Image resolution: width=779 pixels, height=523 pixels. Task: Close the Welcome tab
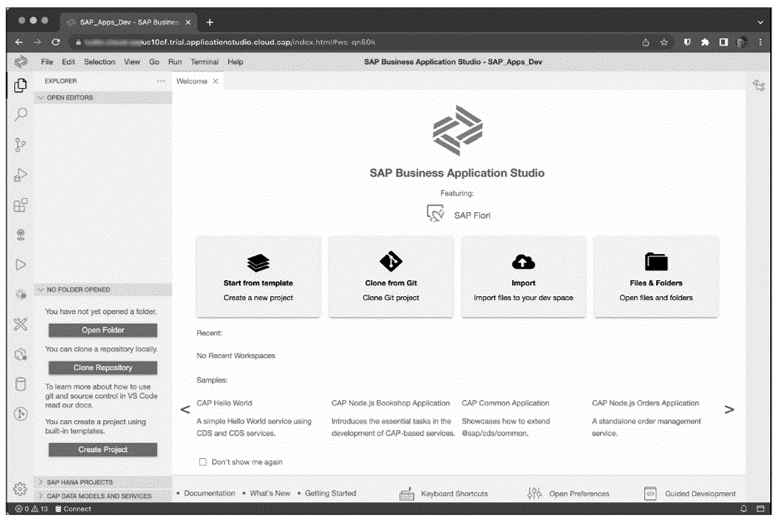215,81
